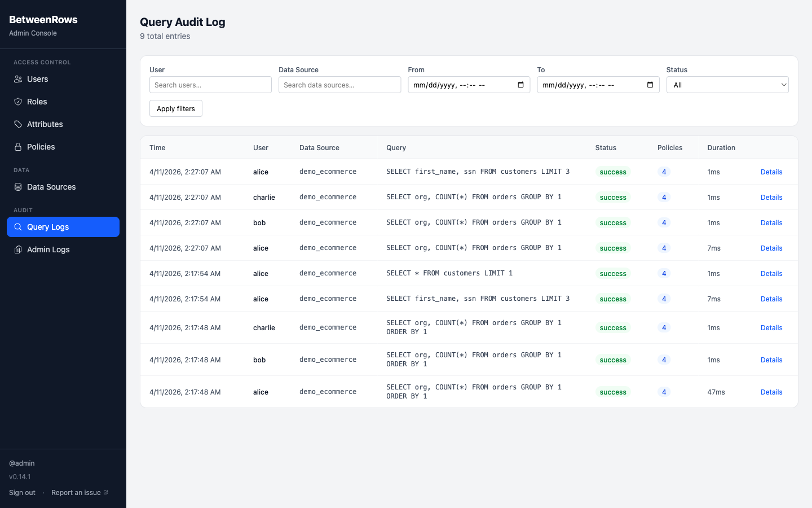812x508 pixels.
Task: Open Details for the first alice query
Action: (x=771, y=172)
